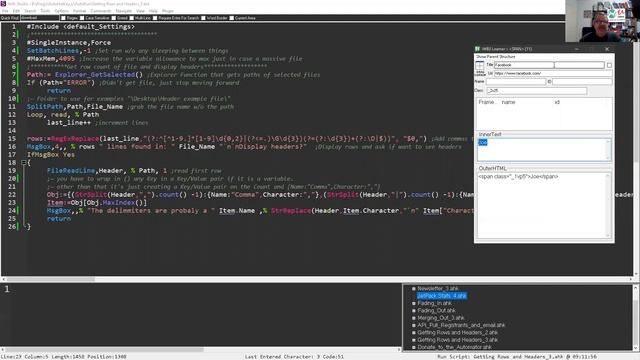Click the editor application icon in title bar
The image size is (640, 360).
pyautogui.click(x=4, y=4)
